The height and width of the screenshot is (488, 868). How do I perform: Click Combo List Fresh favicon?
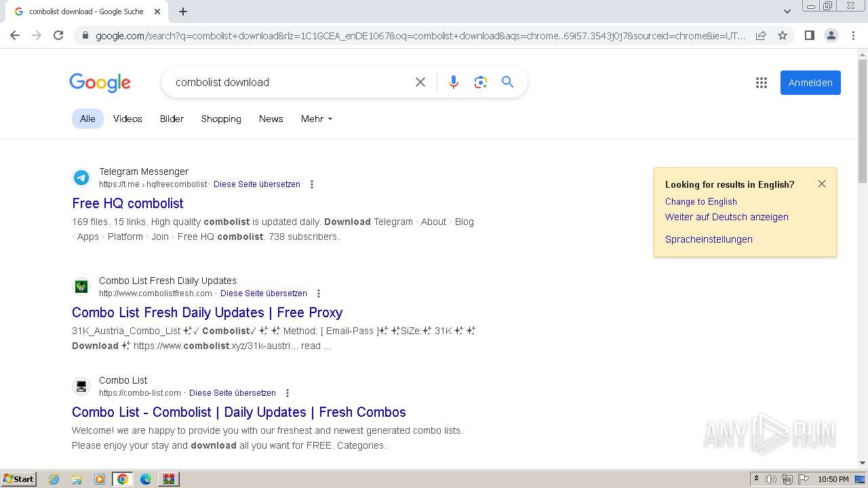[81, 287]
